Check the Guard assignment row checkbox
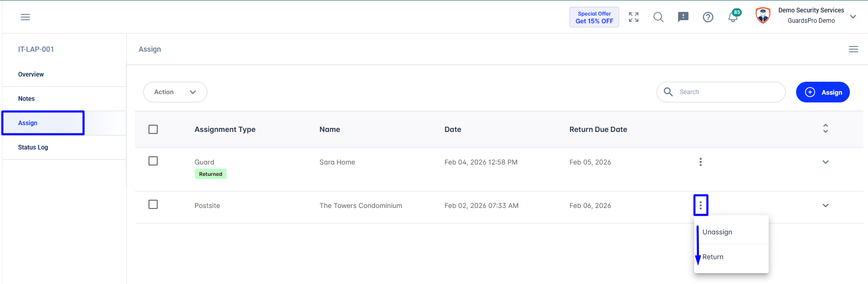The height and width of the screenshot is (284, 868). click(x=153, y=161)
